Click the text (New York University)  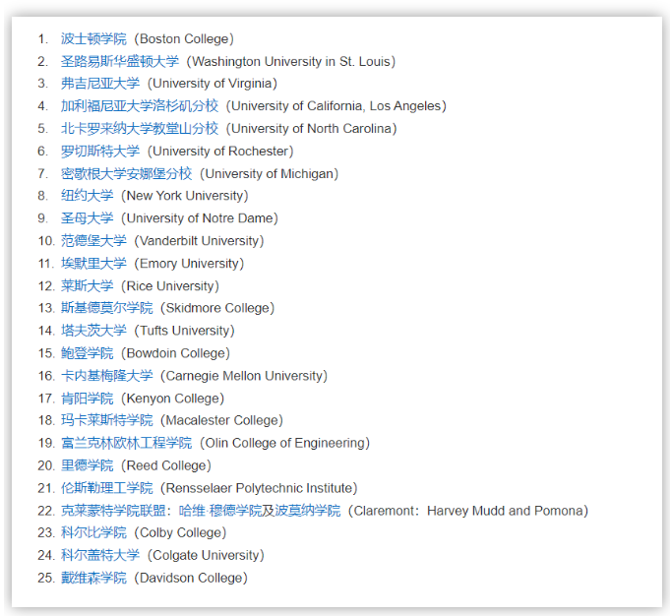click(185, 196)
